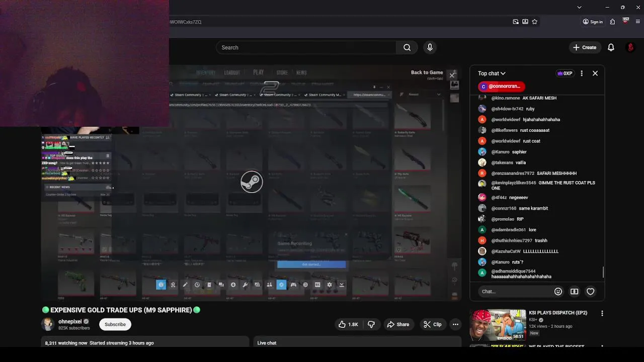Bookmark this page with the star icon
Screen dimensions: 644x362
pos(534,22)
